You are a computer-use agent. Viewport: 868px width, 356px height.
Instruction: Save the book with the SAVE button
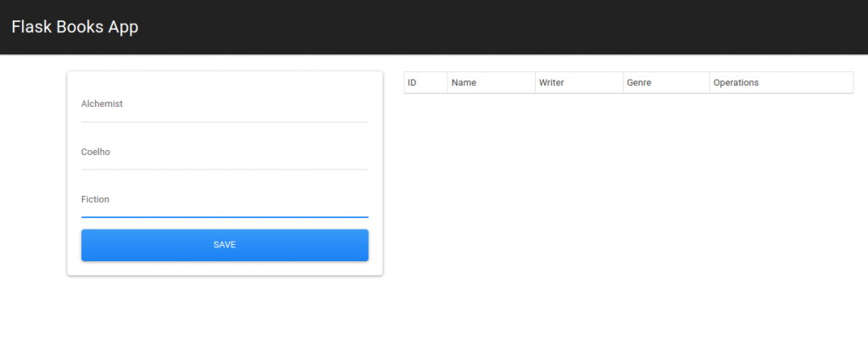click(x=225, y=245)
